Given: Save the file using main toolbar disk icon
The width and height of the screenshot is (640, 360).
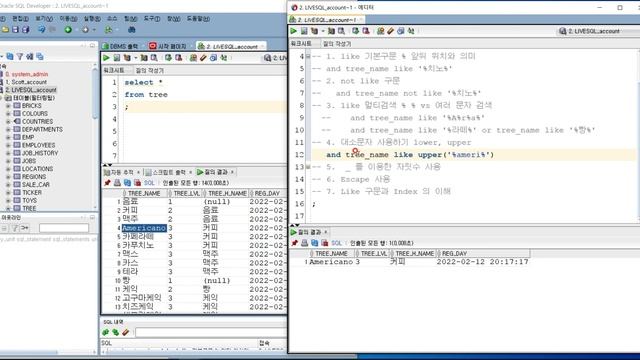Looking at the screenshot, I should click(16, 30).
